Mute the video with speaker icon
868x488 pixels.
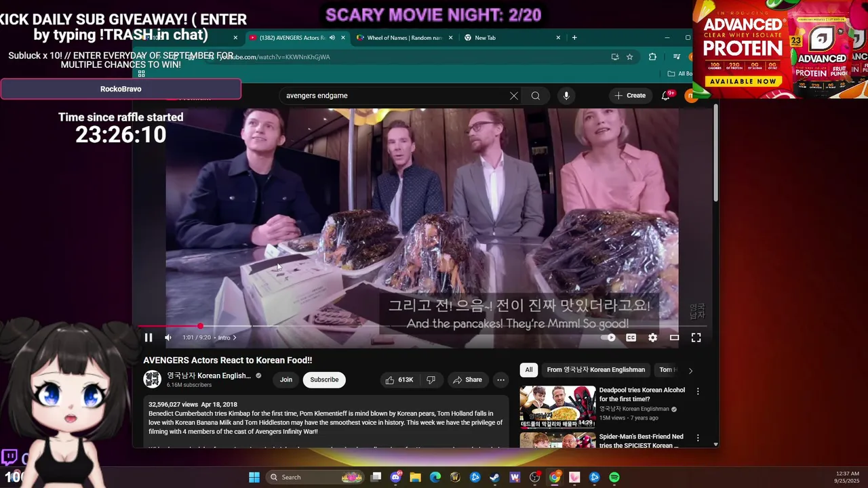pos(168,338)
